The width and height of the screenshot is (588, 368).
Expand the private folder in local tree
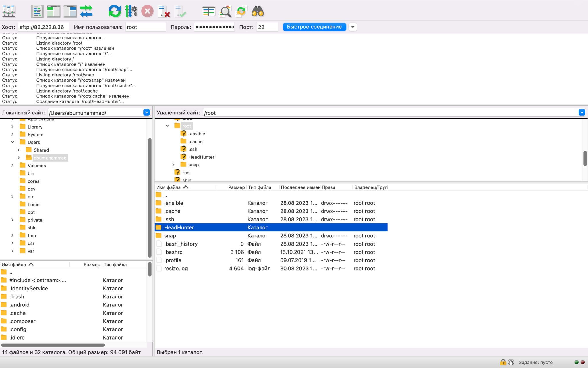[x=13, y=220]
